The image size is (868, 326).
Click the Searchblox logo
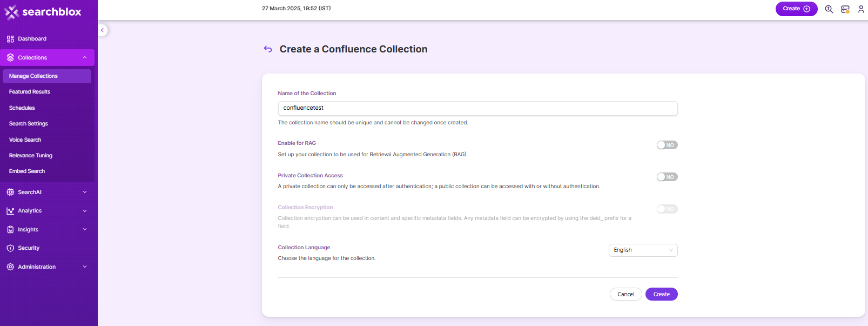(x=43, y=12)
